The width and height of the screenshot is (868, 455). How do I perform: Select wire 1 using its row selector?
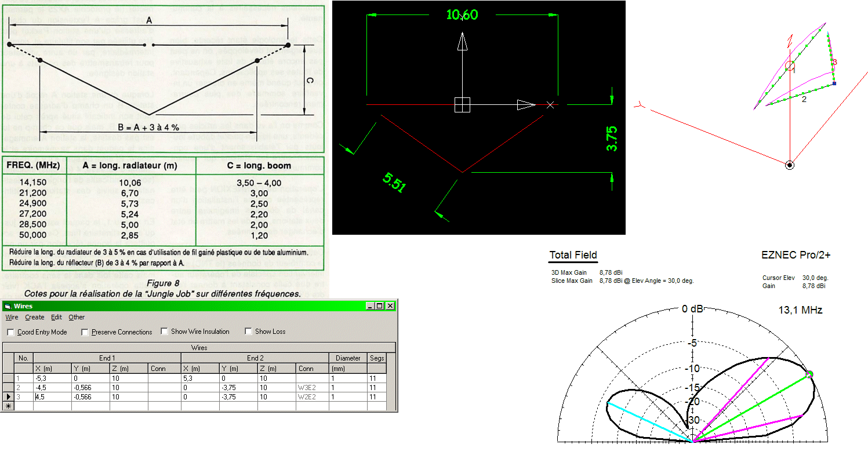(x=8, y=378)
